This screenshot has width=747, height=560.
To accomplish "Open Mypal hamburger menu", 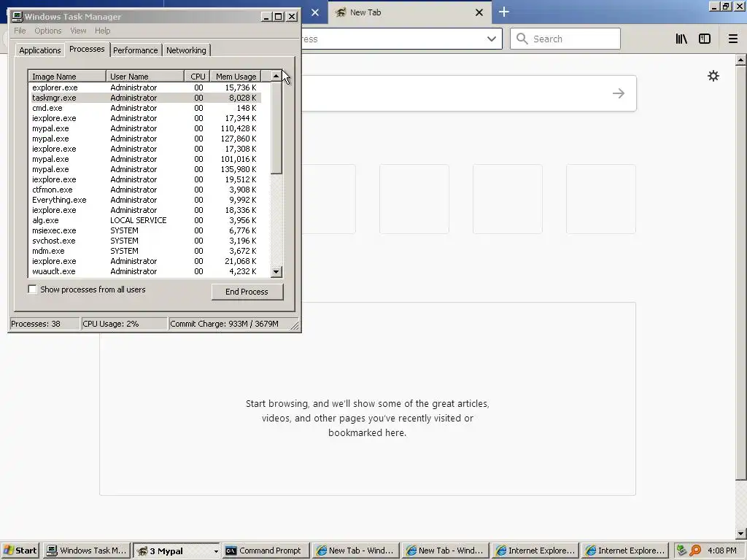I will 733,39.
